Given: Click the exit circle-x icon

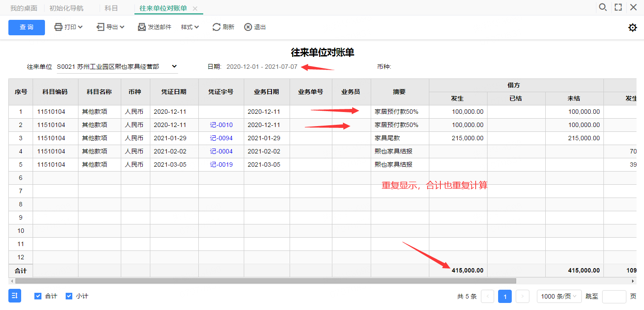Looking at the screenshot, I should point(248,27).
